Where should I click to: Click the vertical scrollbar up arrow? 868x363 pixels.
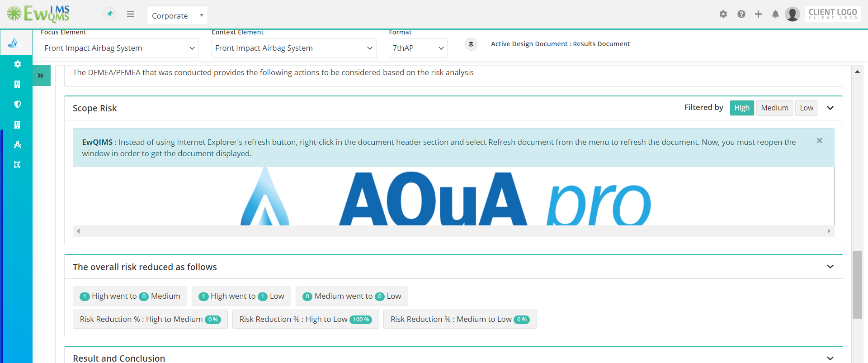(857, 72)
